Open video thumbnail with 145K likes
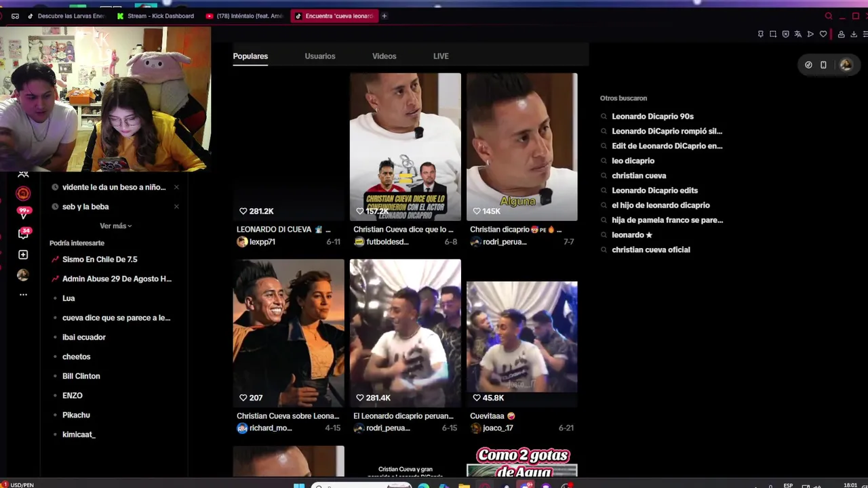The height and width of the screenshot is (488, 868). pyautogui.click(x=522, y=147)
